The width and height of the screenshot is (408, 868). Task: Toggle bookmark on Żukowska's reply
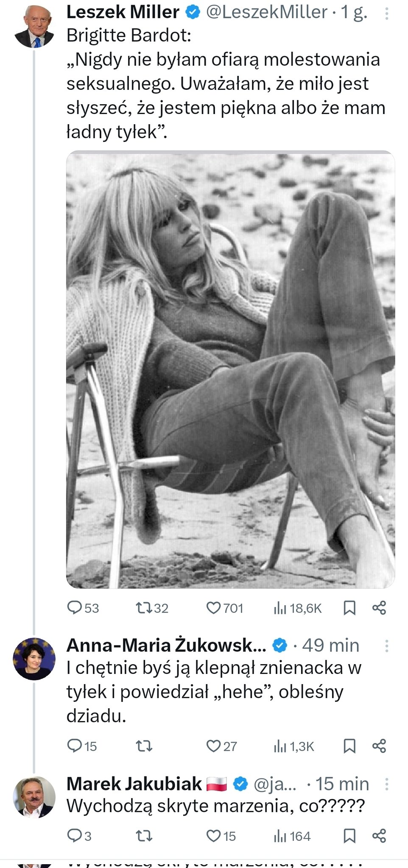(350, 746)
